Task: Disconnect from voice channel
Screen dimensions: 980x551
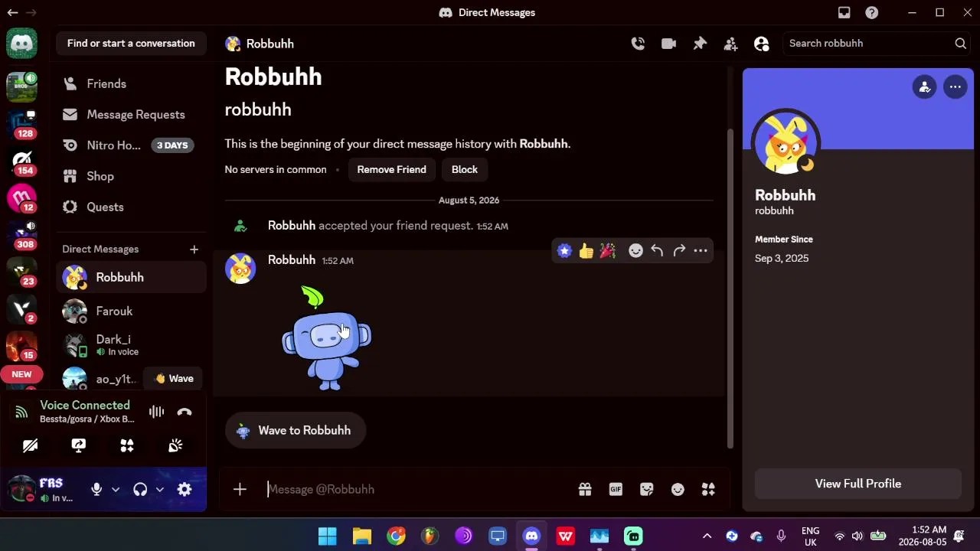Action: tap(185, 412)
